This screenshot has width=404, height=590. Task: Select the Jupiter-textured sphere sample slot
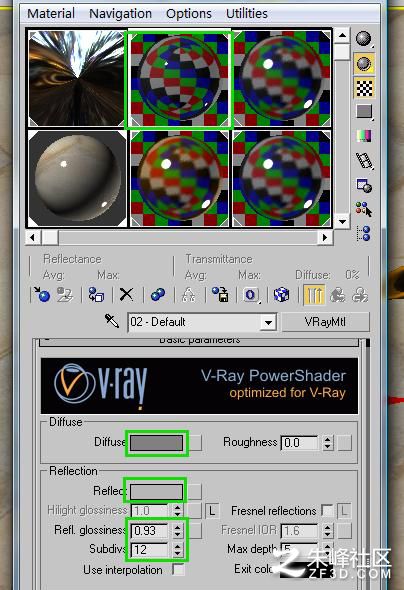(77, 179)
